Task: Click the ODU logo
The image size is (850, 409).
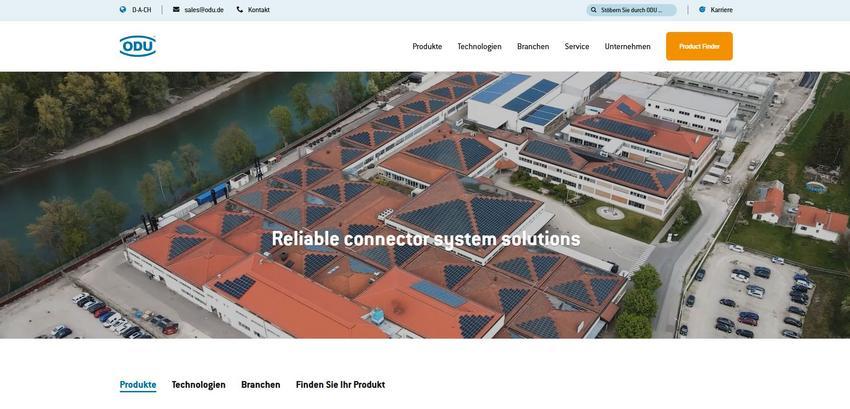Action: tap(138, 46)
